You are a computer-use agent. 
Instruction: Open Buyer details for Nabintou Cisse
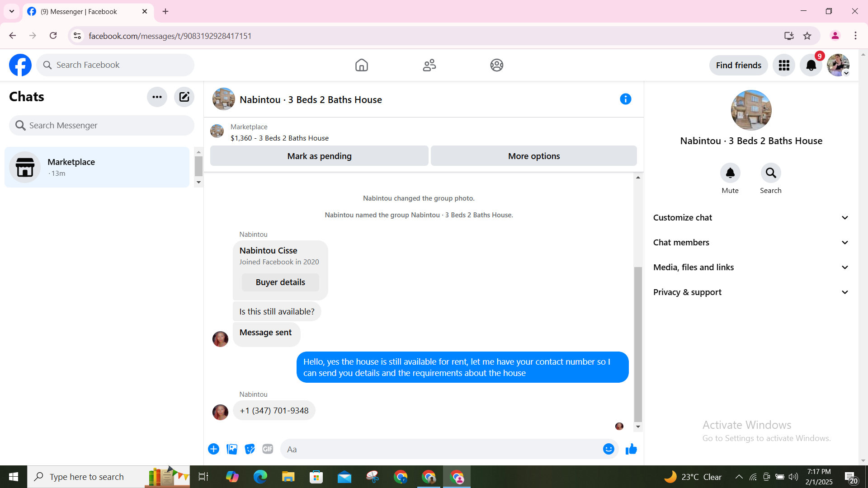click(x=280, y=282)
